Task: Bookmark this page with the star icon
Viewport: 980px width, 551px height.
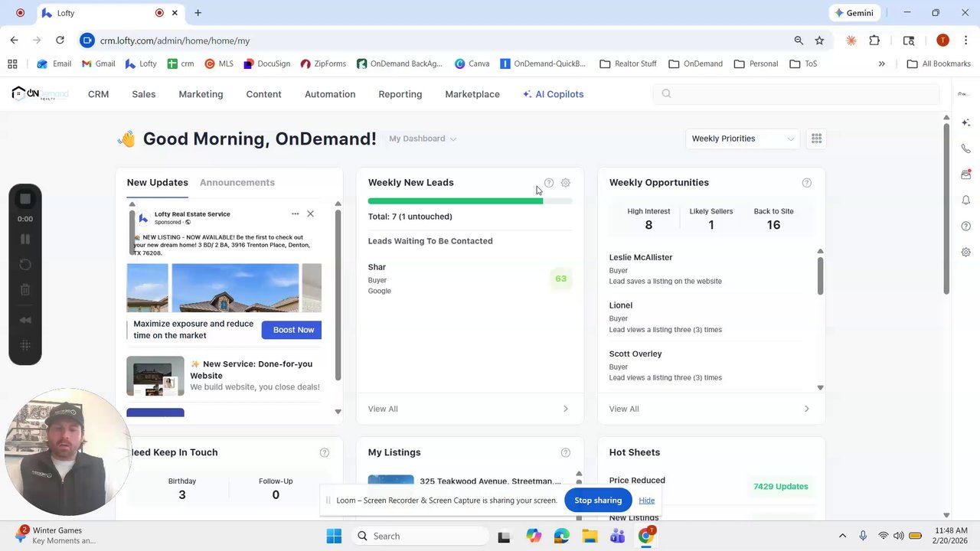Action: click(819, 41)
